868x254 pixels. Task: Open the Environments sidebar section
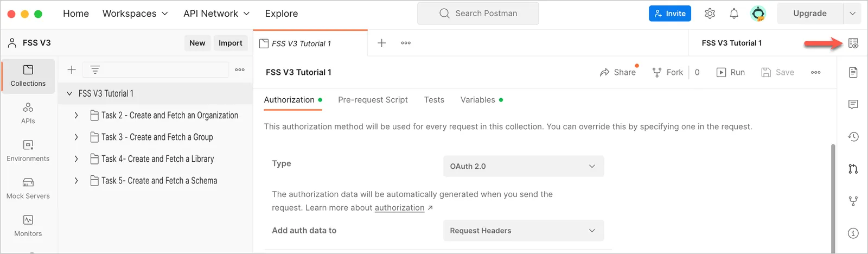click(28, 151)
